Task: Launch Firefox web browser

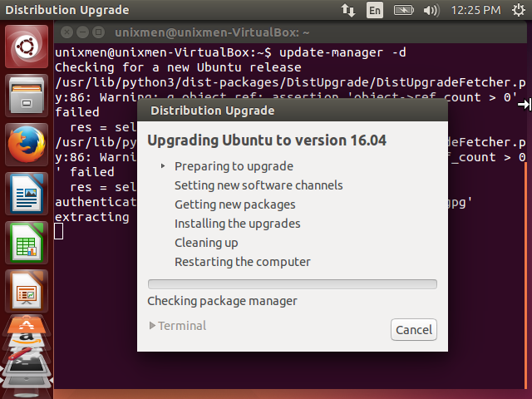Action: coord(27,145)
